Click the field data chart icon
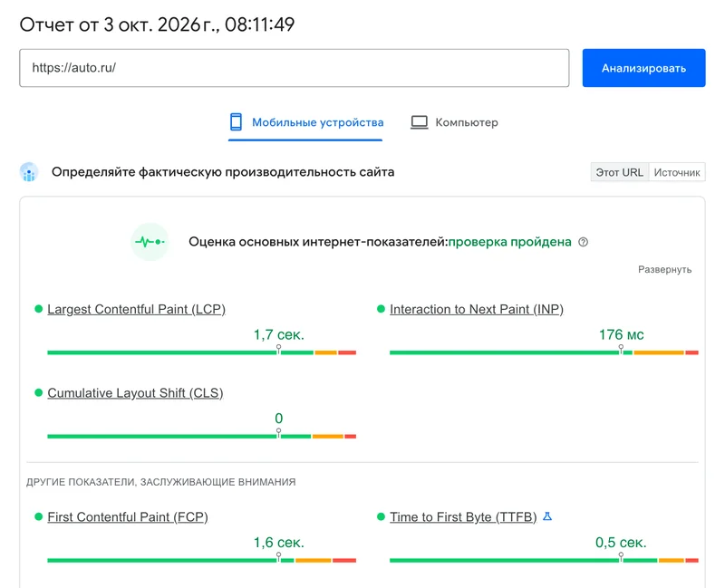 point(29,172)
